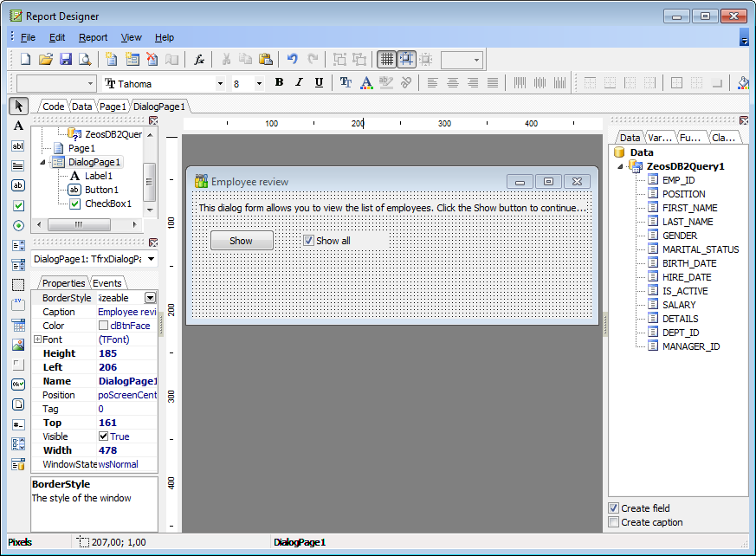Open font color A icon
Viewport: 756px width, 556px height.
[x=366, y=82]
